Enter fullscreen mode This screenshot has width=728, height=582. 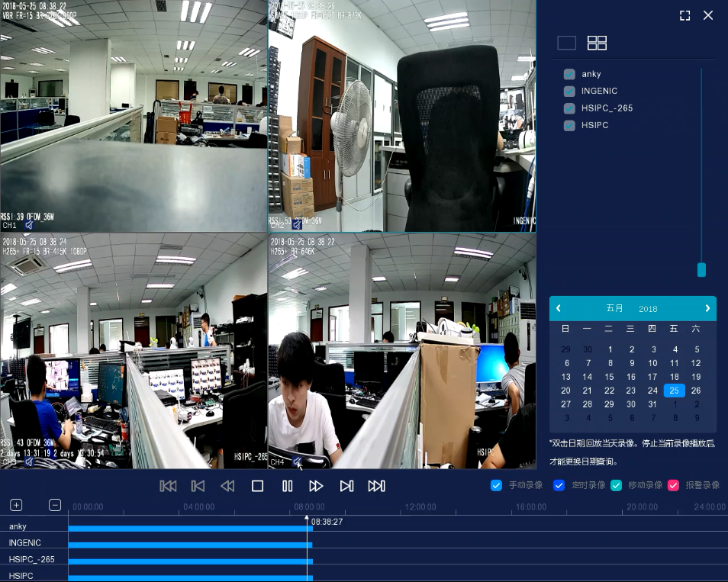click(685, 15)
